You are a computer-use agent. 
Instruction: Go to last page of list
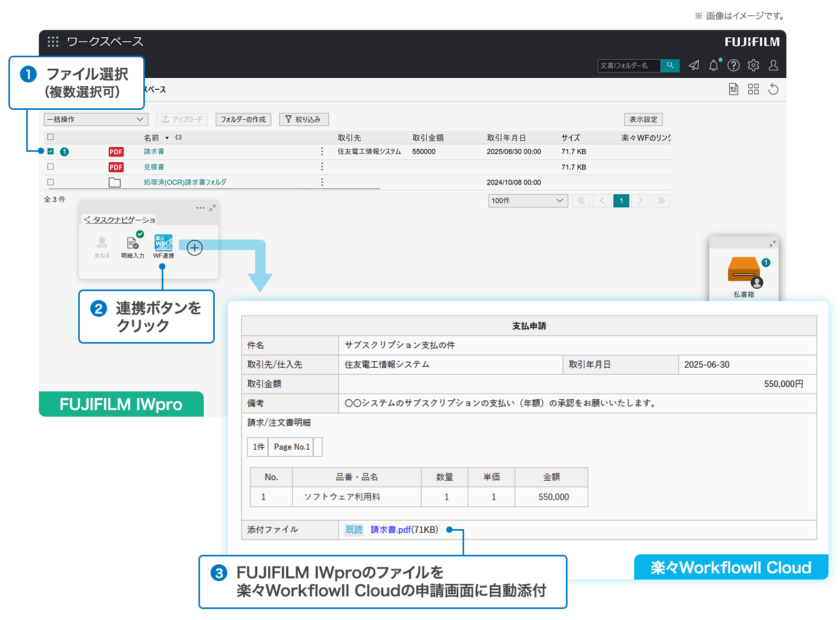click(661, 201)
